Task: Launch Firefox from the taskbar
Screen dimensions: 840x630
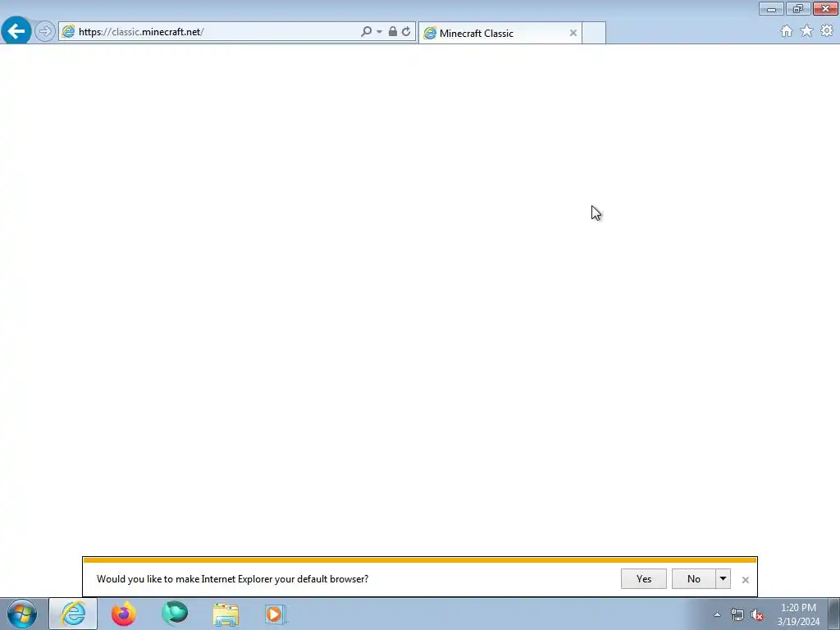Action: (x=124, y=614)
